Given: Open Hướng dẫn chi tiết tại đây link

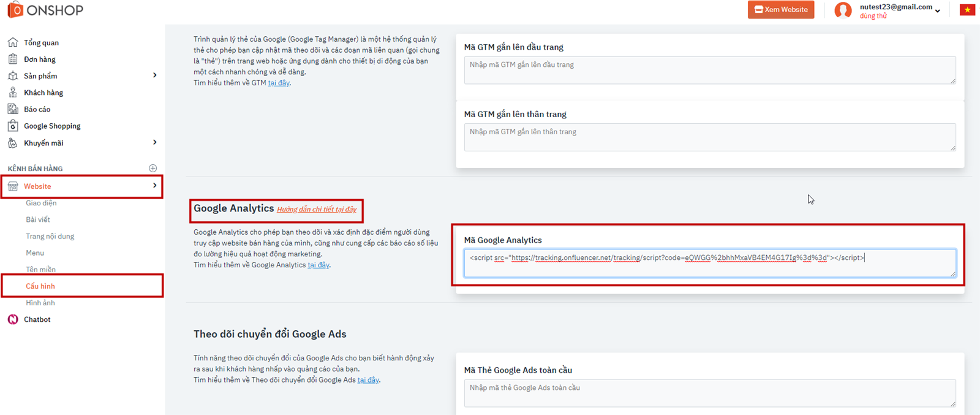Looking at the screenshot, I should tap(317, 210).
